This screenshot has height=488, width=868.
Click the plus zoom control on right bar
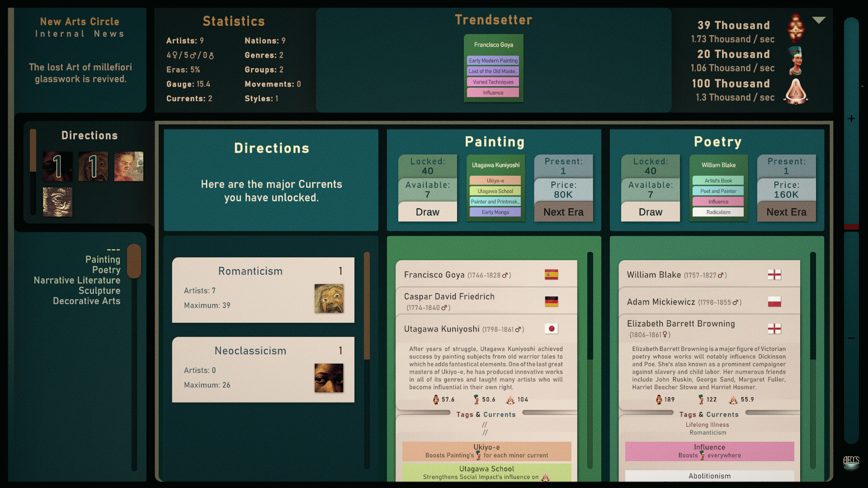[851, 119]
